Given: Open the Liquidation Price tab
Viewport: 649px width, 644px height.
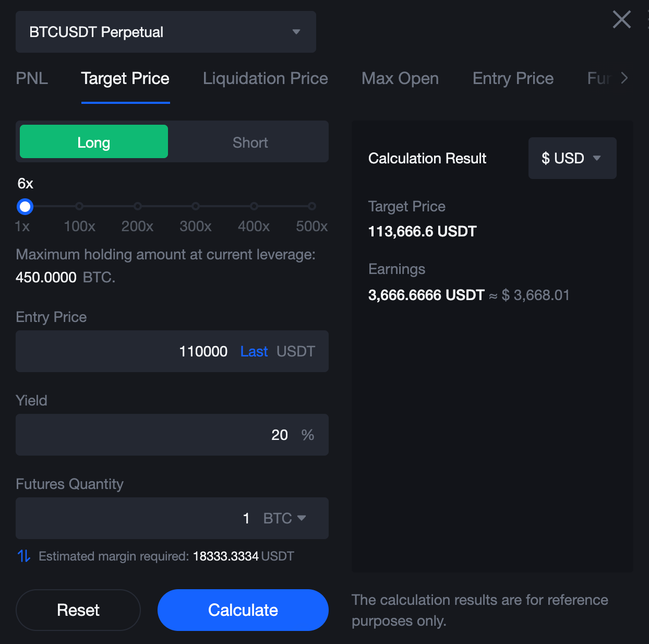Looking at the screenshot, I should [265, 78].
